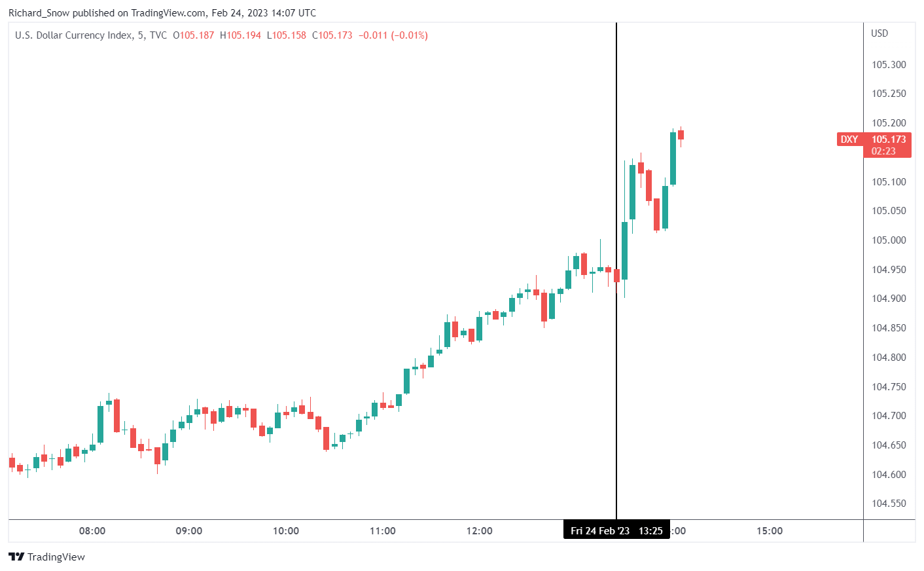
Task: Click the open value O105.187
Action: (x=194, y=35)
